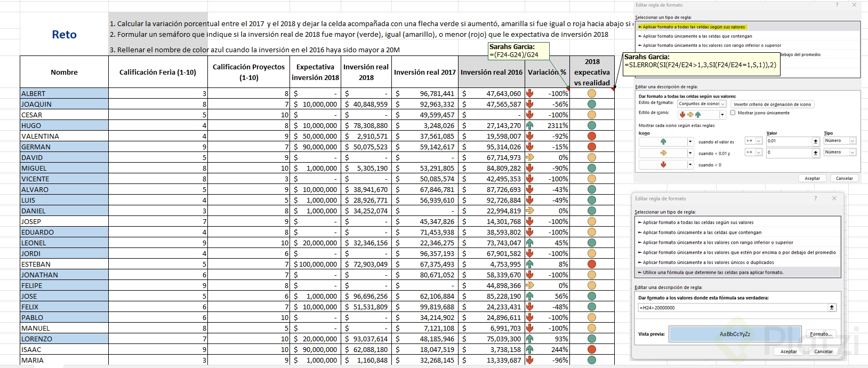Viewport: 868px width, 368px height.
Task: Click the green circle in MARIA's row
Action: tap(591, 360)
